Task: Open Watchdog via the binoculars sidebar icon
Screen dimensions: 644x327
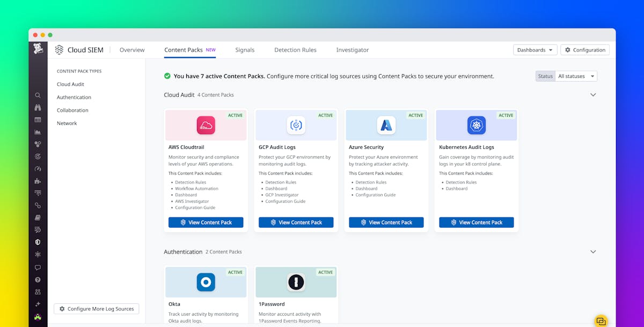Action: (x=38, y=107)
